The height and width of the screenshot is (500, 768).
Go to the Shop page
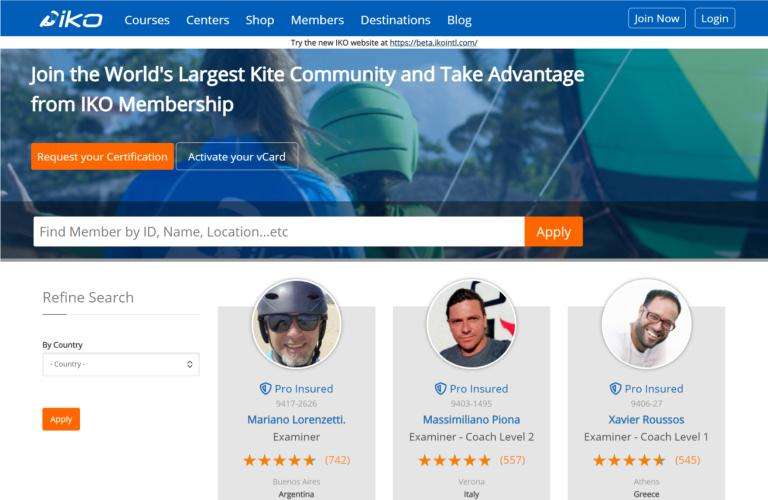[x=260, y=20]
